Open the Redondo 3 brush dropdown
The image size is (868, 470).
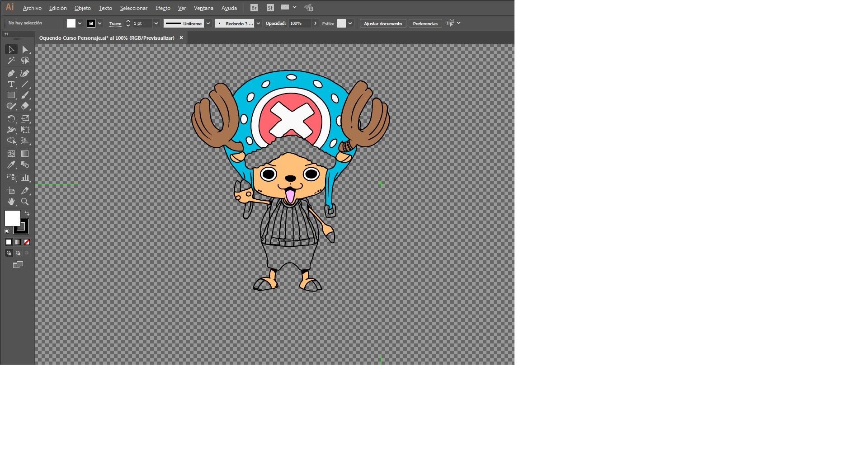point(259,23)
